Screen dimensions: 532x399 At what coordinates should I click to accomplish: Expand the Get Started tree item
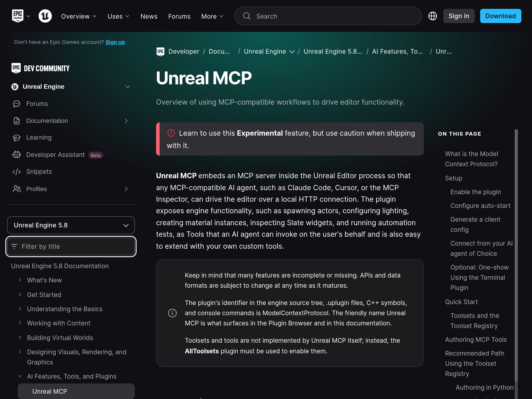20,295
